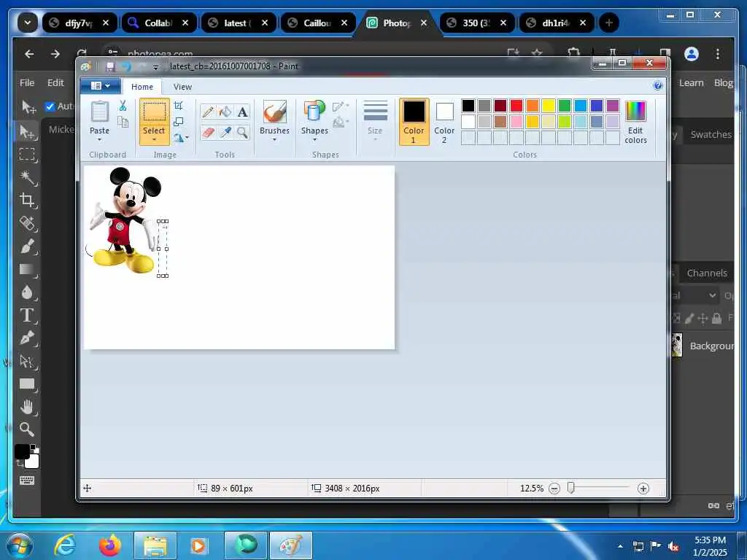Select the Fill with color bucket tool
This screenshot has width=747, height=560.
[x=225, y=112]
